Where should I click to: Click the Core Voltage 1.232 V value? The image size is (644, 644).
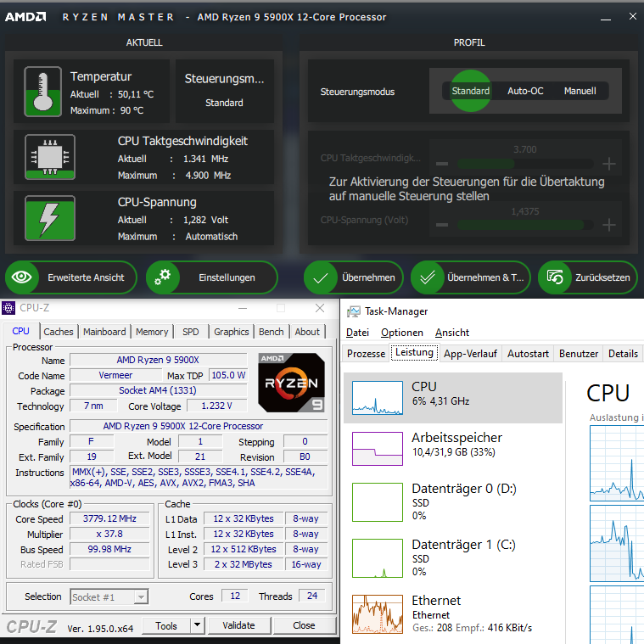point(217,406)
